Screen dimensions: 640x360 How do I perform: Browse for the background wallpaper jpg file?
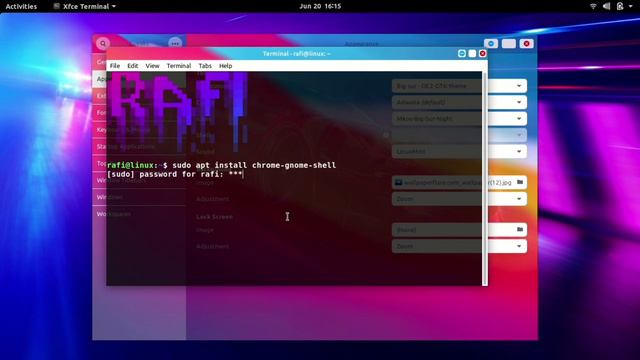point(459,182)
